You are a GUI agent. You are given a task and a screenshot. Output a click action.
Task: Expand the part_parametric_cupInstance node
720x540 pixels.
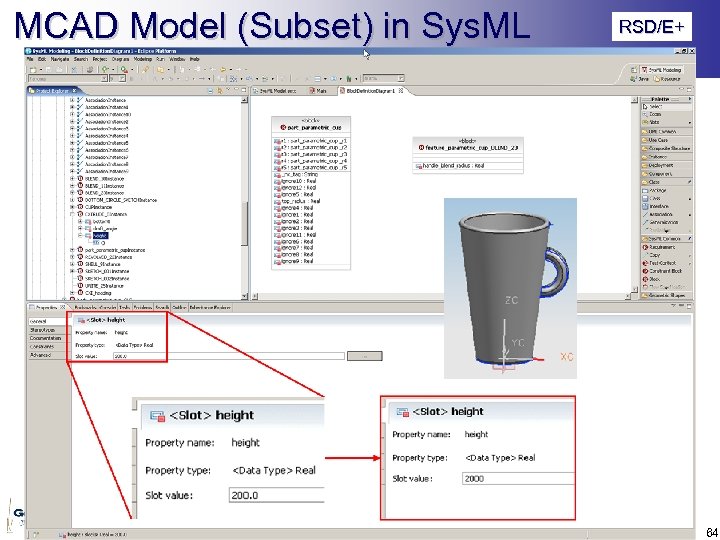click(72, 250)
